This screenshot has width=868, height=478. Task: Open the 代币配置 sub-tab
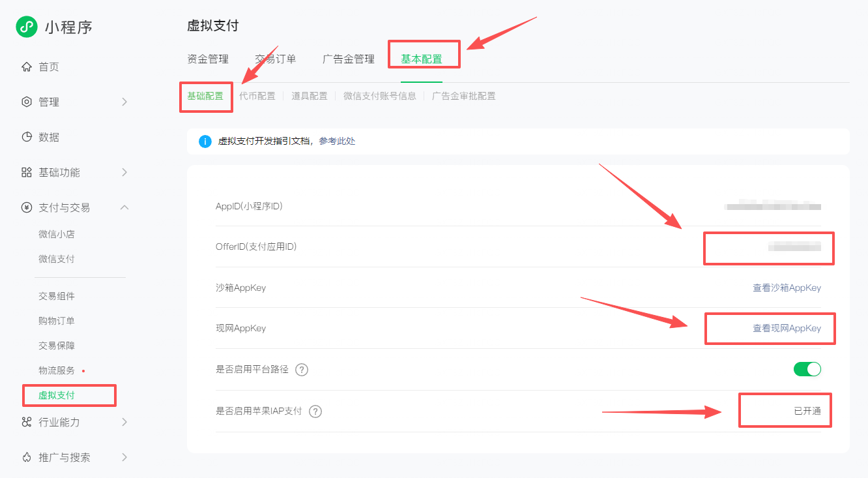pos(257,96)
